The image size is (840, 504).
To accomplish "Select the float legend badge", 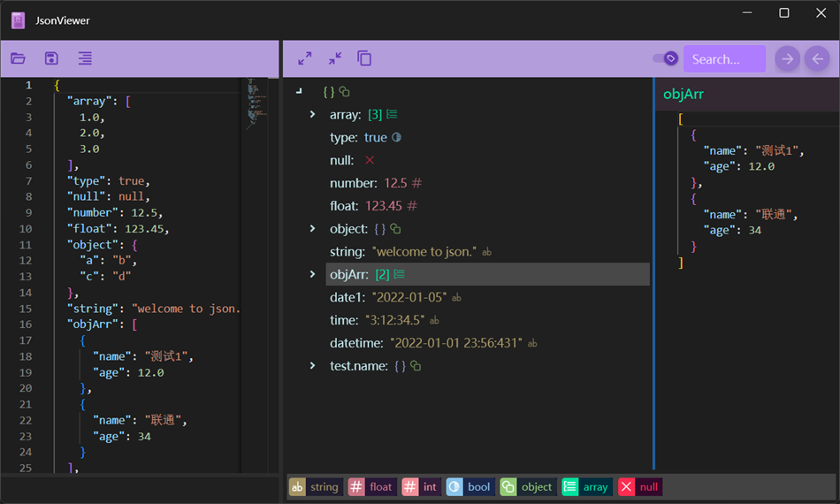I will [x=373, y=487].
